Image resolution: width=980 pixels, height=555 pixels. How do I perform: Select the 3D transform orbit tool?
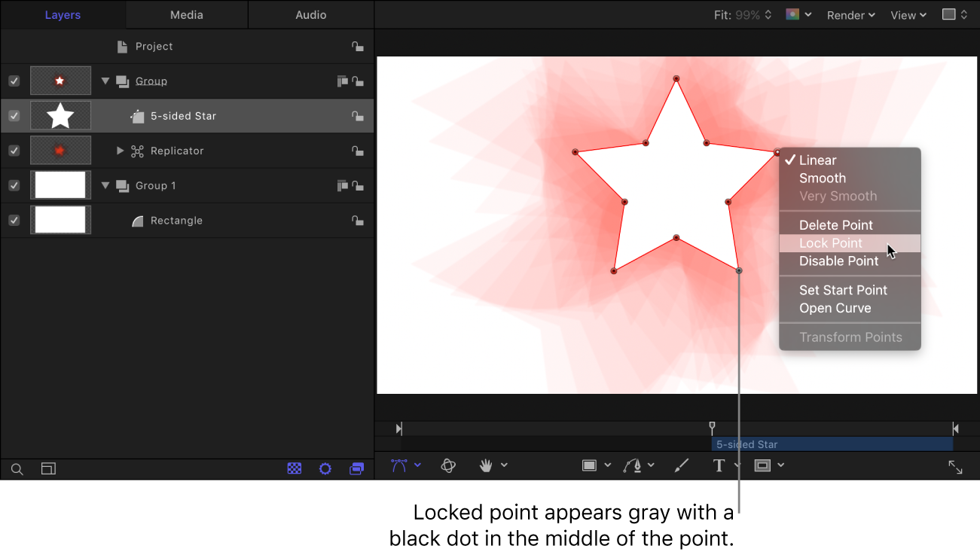pyautogui.click(x=448, y=466)
